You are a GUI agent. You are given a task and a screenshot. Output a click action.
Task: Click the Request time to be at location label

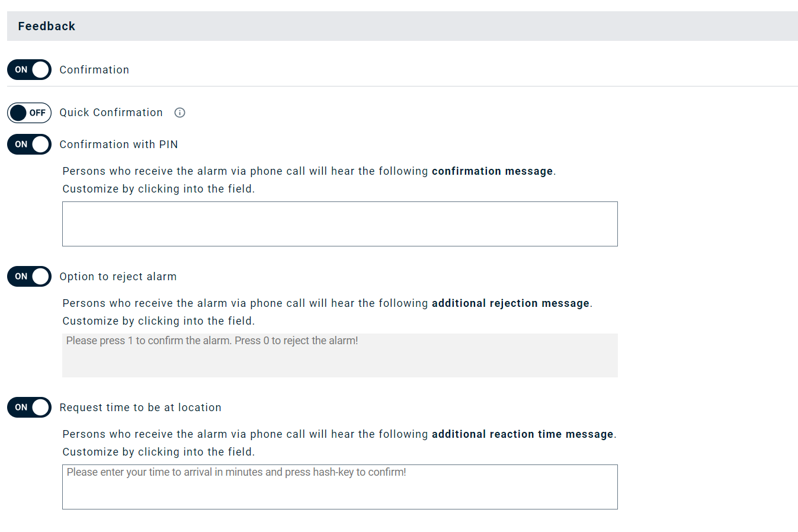[x=140, y=408]
